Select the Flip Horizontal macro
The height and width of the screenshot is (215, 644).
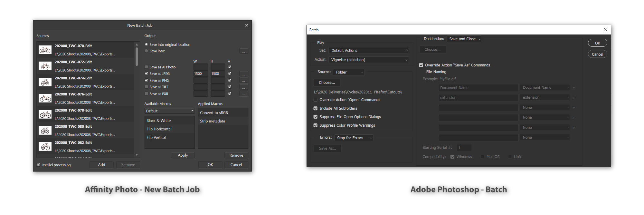[170, 129]
